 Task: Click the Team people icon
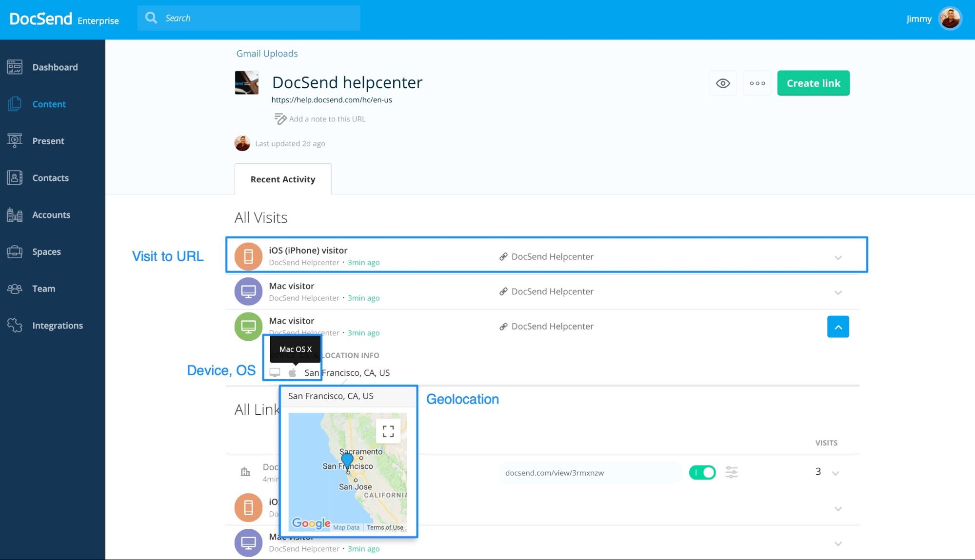pyautogui.click(x=15, y=289)
